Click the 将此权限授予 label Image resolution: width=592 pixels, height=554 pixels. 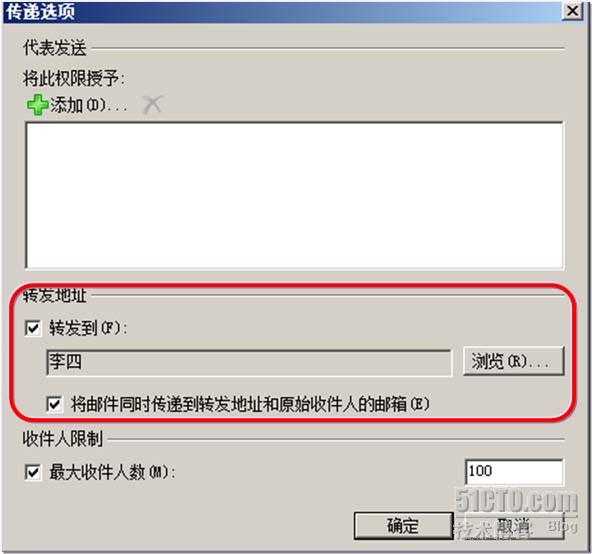(74, 79)
